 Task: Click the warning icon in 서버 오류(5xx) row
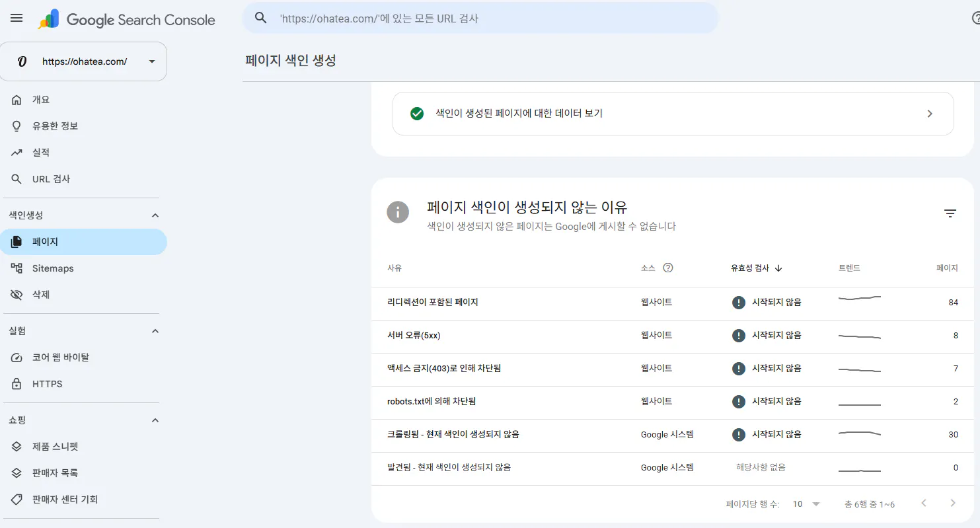coord(739,336)
